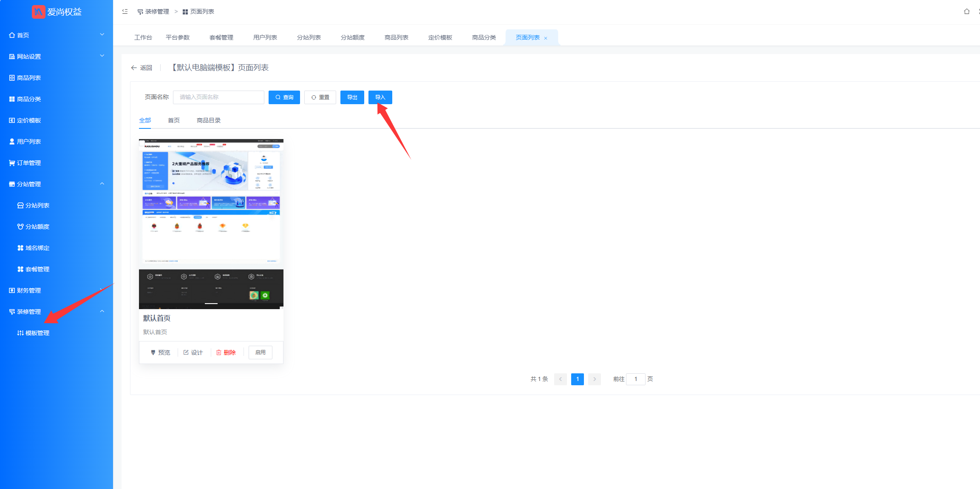Click the 默认首页 card title

157,318
